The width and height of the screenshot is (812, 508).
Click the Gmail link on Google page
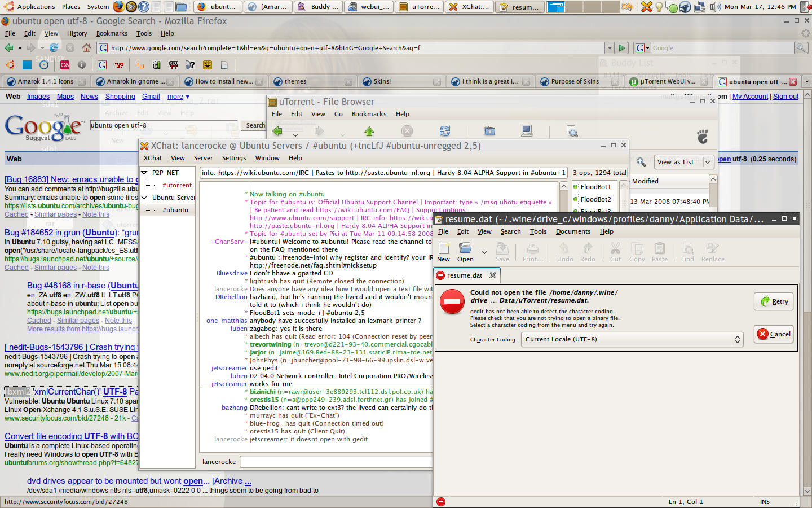pyautogui.click(x=151, y=97)
